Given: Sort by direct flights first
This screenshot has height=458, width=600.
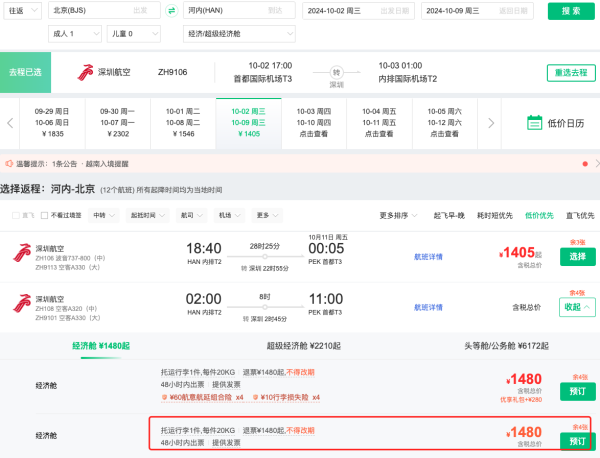Looking at the screenshot, I should pyautogui.click(x=580, y=215).
